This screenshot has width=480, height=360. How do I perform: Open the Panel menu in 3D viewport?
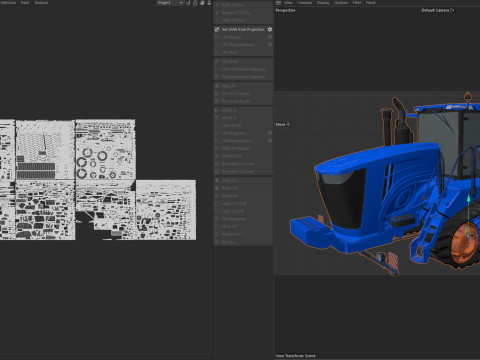(370, 3)
